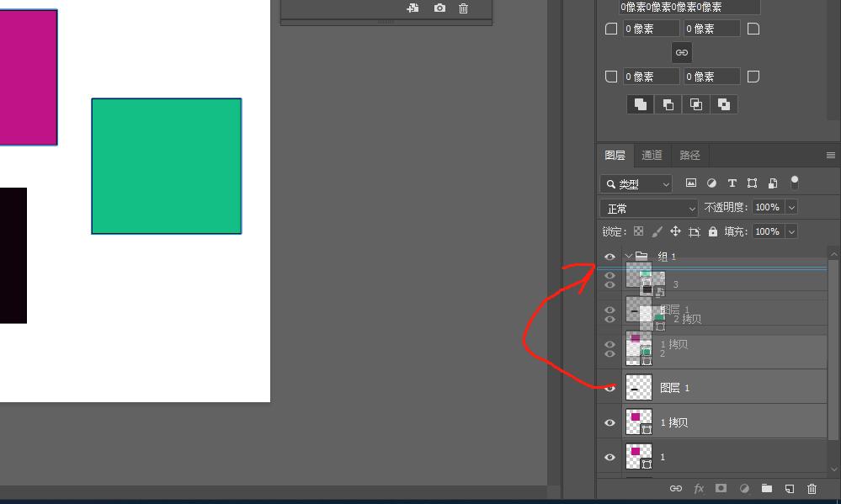Hide the 1 拷贝 layer
Viewport: 841px width, 504px height.
(610, 422)
